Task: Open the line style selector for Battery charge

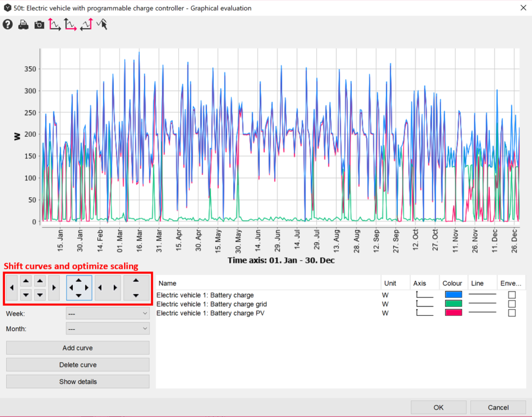Action: 482,295
